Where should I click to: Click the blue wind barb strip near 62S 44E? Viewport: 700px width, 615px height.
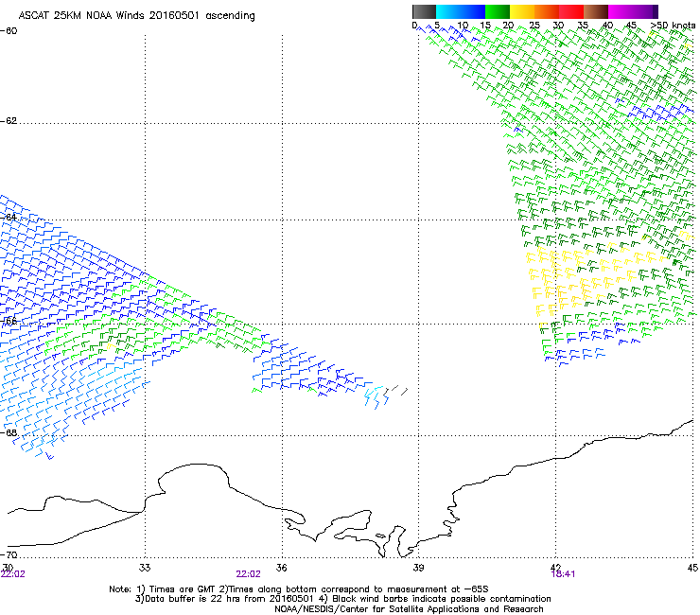(660, 112)
